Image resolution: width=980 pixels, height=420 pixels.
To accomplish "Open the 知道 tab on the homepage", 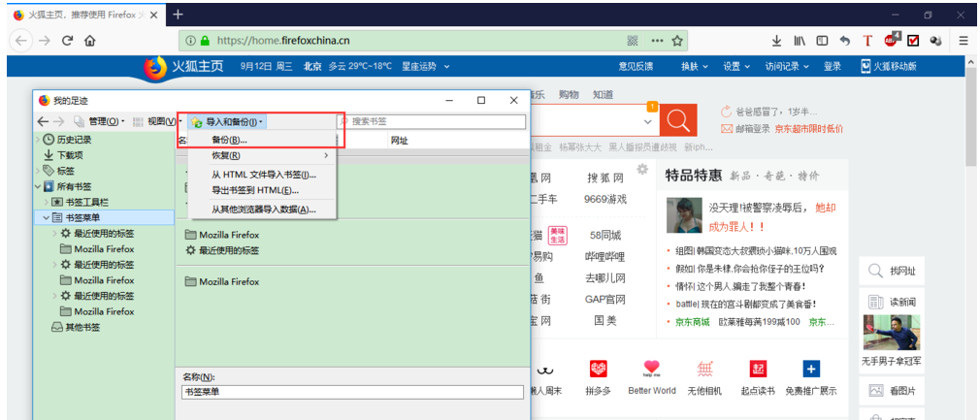I will 604,94.
